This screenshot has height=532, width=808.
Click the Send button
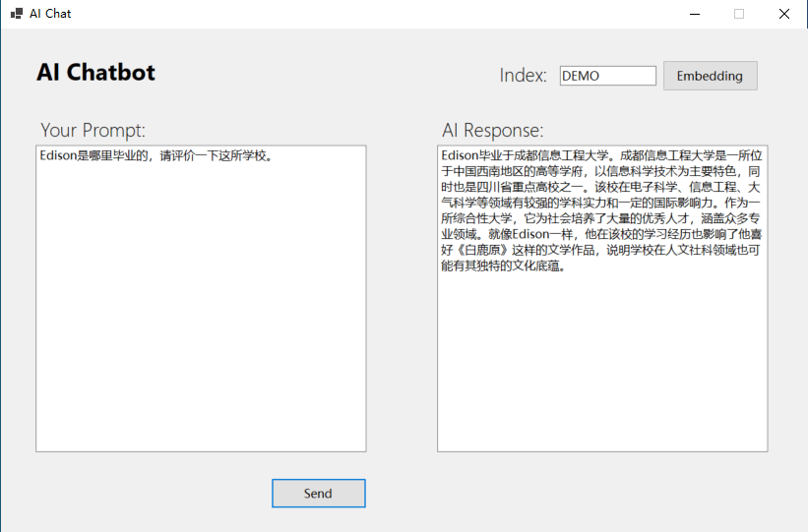[x=319, y=493]
